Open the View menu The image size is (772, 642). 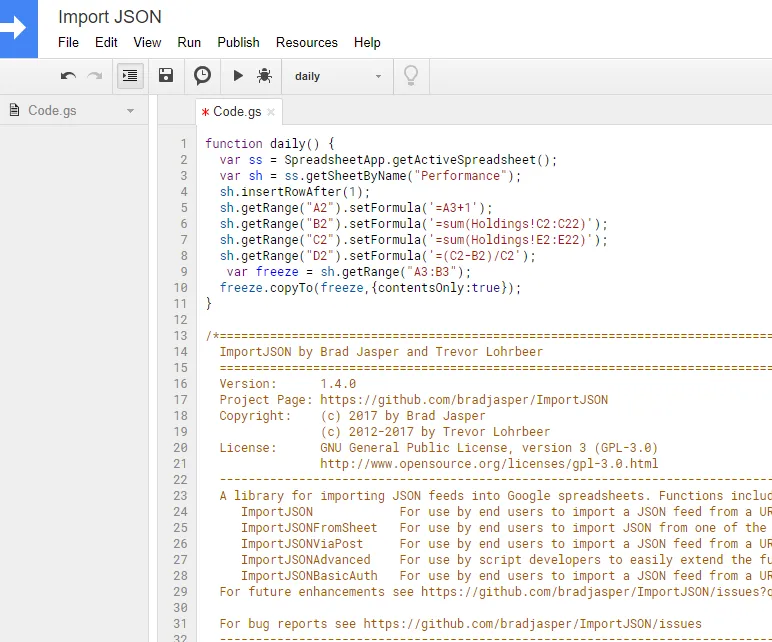(147, 42)
